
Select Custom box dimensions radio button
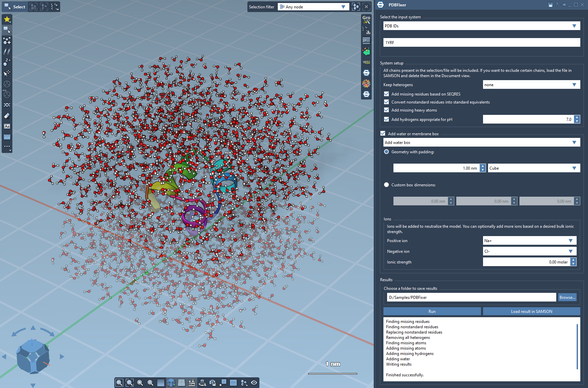tap(386, 185)
